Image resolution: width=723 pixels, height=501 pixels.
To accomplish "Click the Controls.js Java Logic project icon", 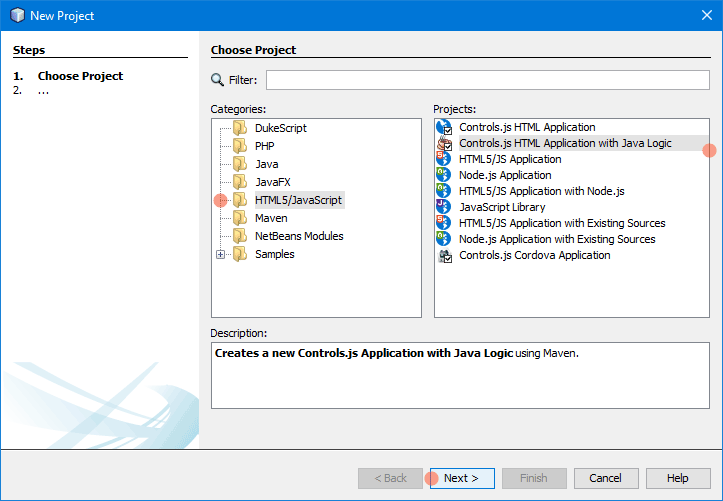I will [444, 143].
